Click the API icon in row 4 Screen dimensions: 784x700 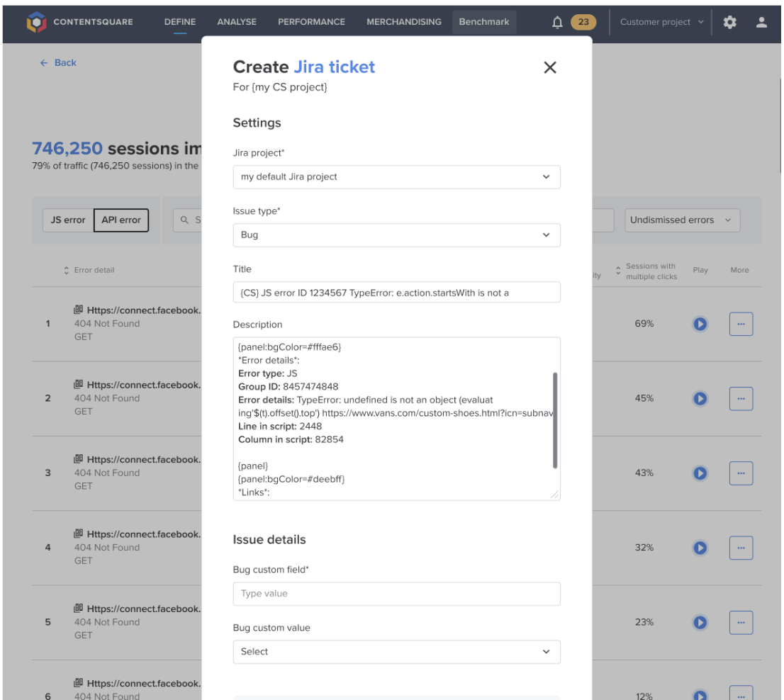click(79, 534)
